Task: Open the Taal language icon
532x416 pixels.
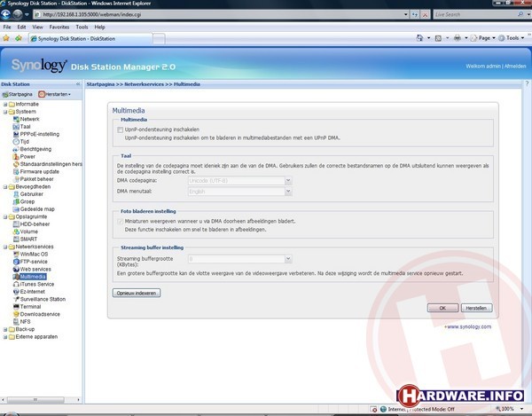Action: point(16,127)
